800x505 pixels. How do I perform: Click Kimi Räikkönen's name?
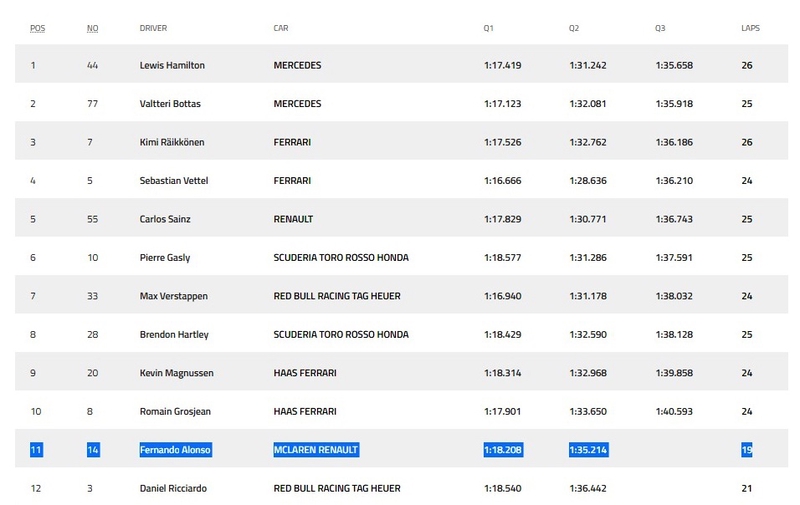tap(172, 142)
